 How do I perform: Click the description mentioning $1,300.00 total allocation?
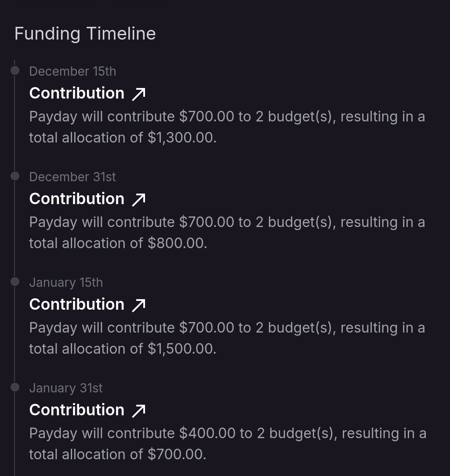[x=227, y=127]
